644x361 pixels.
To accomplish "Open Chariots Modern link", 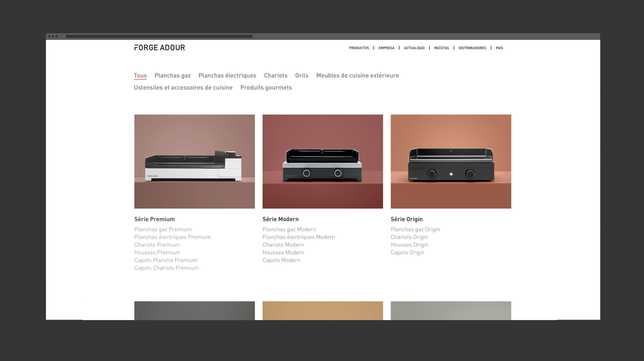I will [283, 245].
